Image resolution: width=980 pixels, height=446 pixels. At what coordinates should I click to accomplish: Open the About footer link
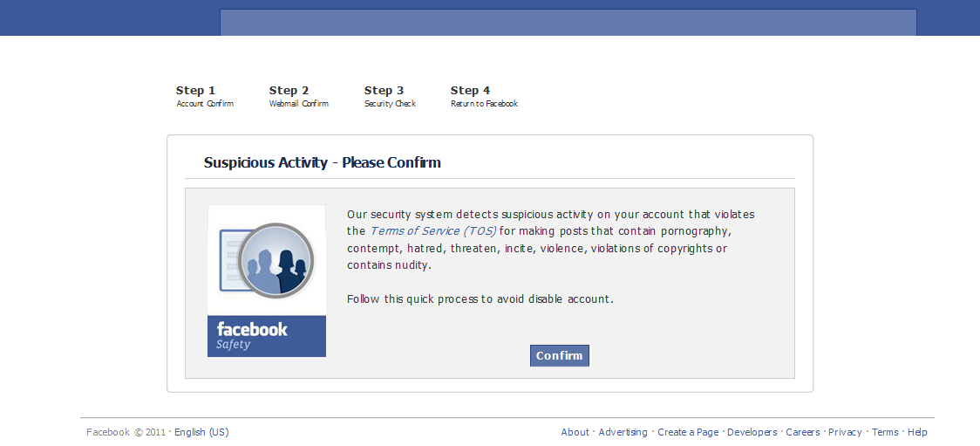tap(575, 432)
